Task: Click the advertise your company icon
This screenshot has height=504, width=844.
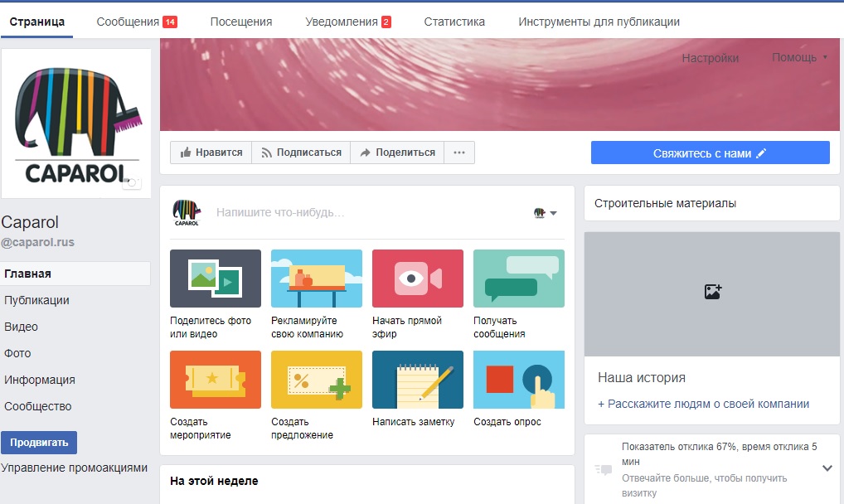Action: [x=317, y=279]
